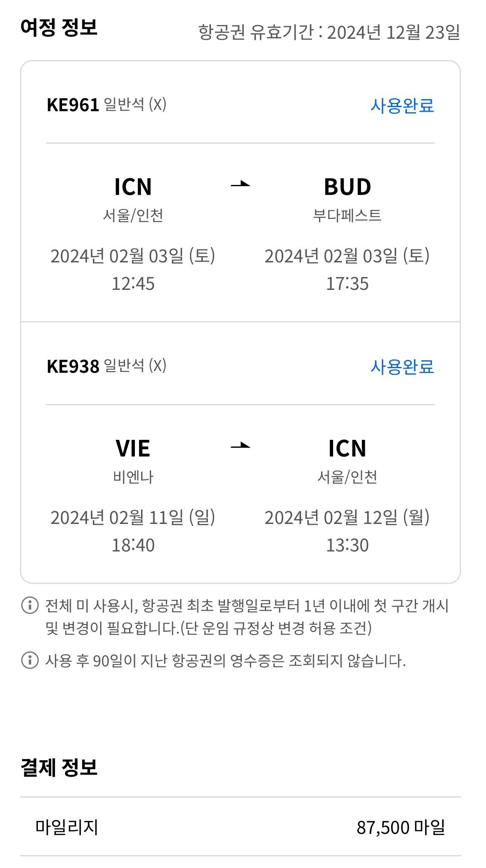Image resolution: width=486 pixels, height=868 pixels.
Task: Click the ICN departure airport code of KE961
Action: (x=133, y=187)
